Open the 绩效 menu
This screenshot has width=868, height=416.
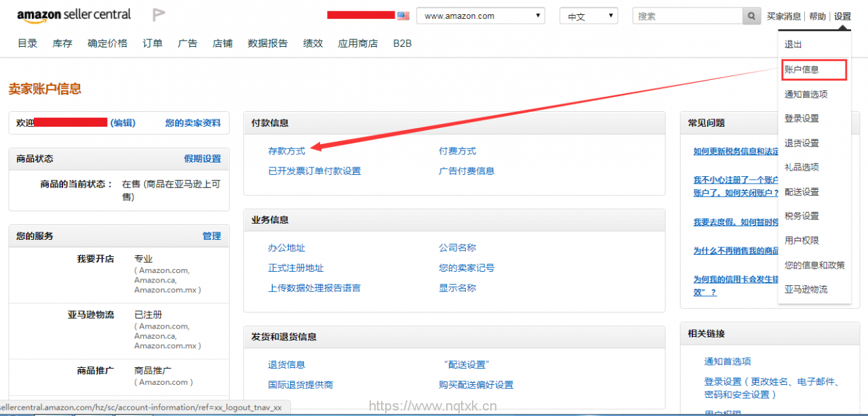point(313,43)
